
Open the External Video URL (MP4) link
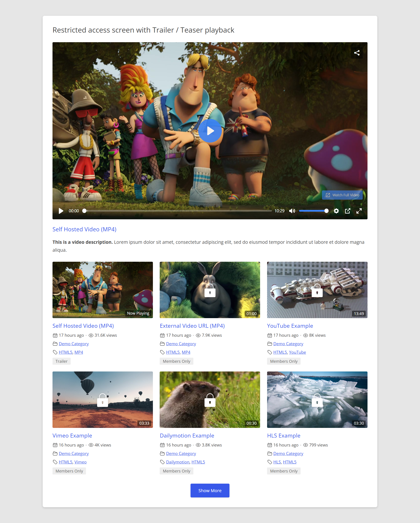pos(192,326)
